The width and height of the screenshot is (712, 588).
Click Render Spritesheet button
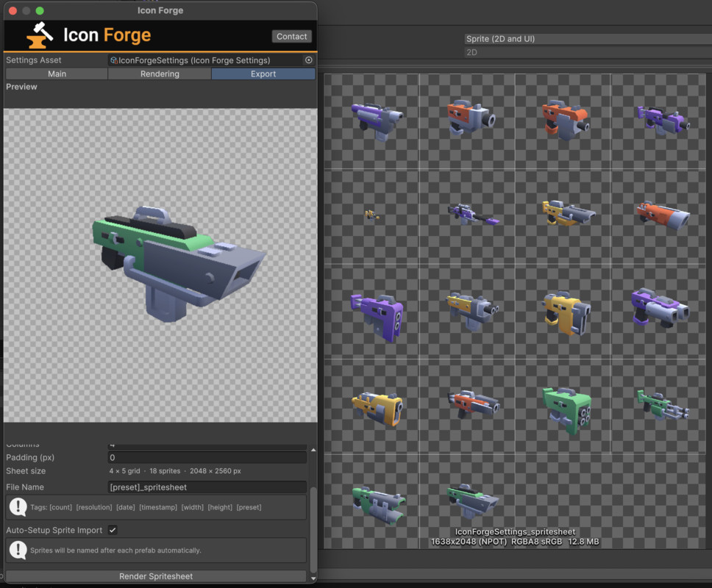click(156, 576)
